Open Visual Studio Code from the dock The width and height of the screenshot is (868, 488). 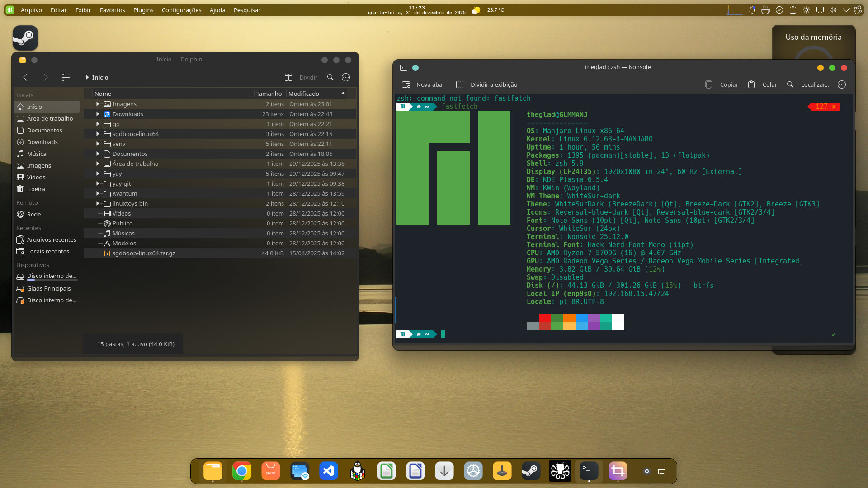click(x=329, y=471)
